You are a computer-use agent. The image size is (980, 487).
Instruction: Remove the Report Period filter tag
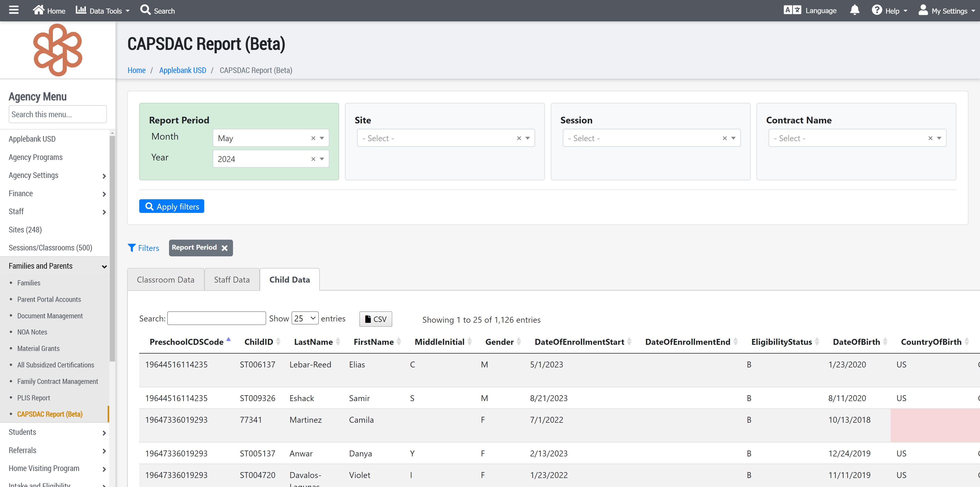(225, 248)
